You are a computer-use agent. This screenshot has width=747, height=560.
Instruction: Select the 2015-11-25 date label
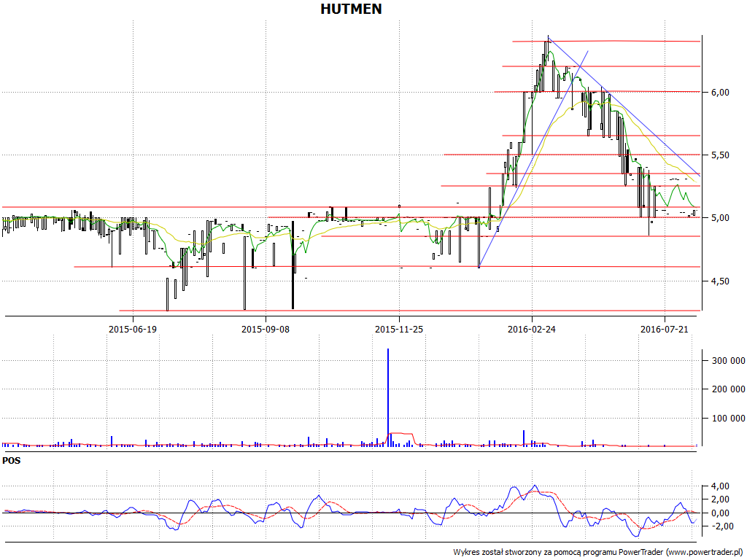click(399, 329)
